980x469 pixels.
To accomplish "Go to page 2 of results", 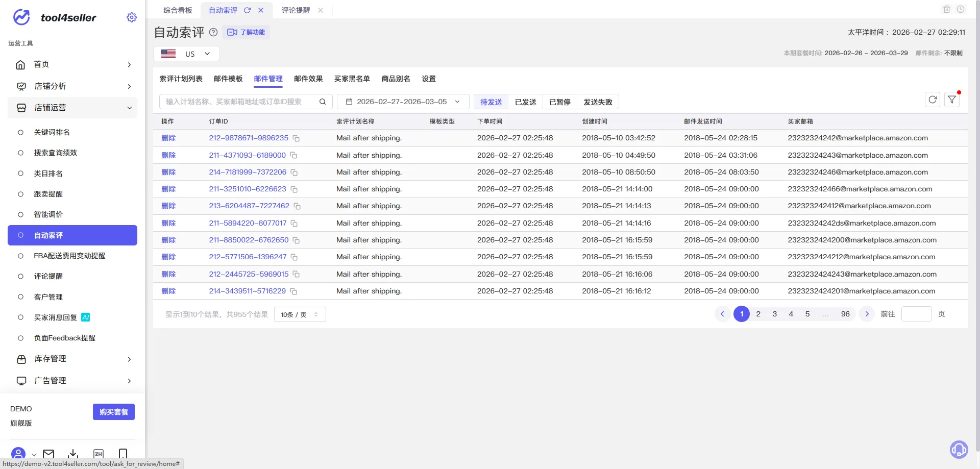I will click(x=758, y=314).
